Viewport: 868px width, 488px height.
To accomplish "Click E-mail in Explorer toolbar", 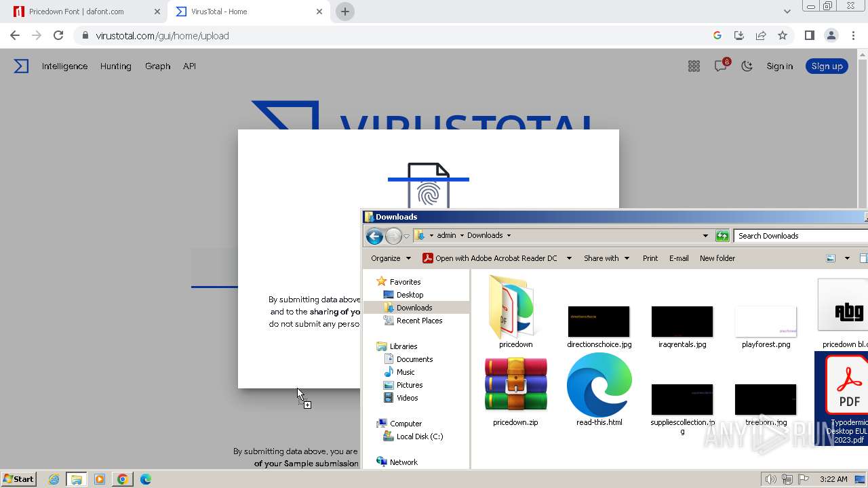I will point(679,258).
